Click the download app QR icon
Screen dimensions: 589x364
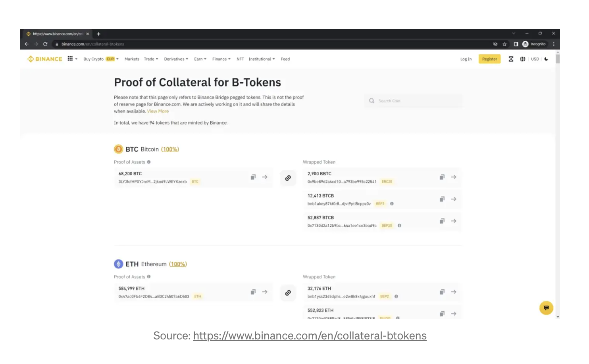tap(511, 59)
